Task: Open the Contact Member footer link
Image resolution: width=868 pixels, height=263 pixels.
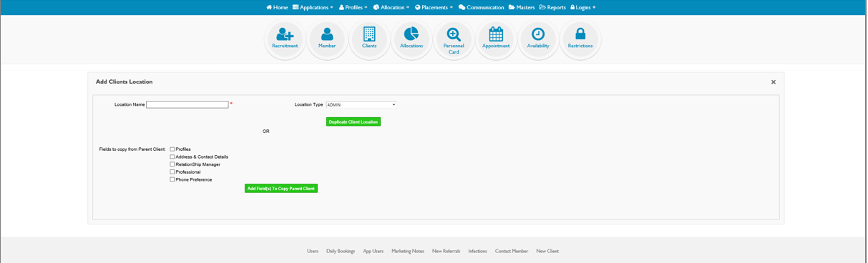Action: pos(512,252)
